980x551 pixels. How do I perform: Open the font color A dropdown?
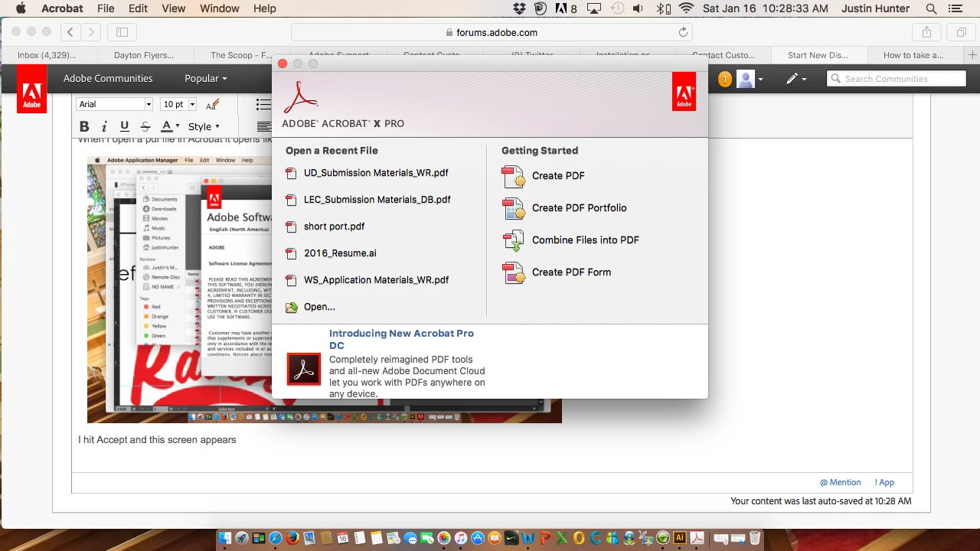171,126
